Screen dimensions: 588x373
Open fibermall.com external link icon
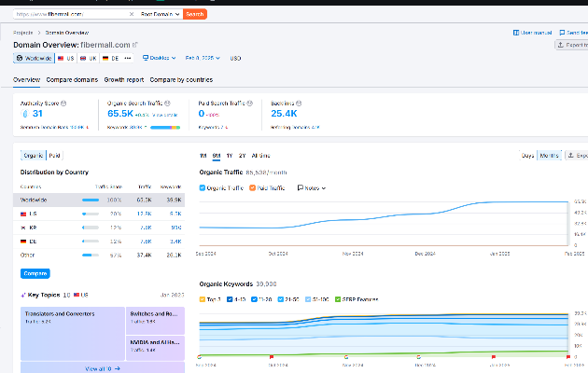pos(135,45)
